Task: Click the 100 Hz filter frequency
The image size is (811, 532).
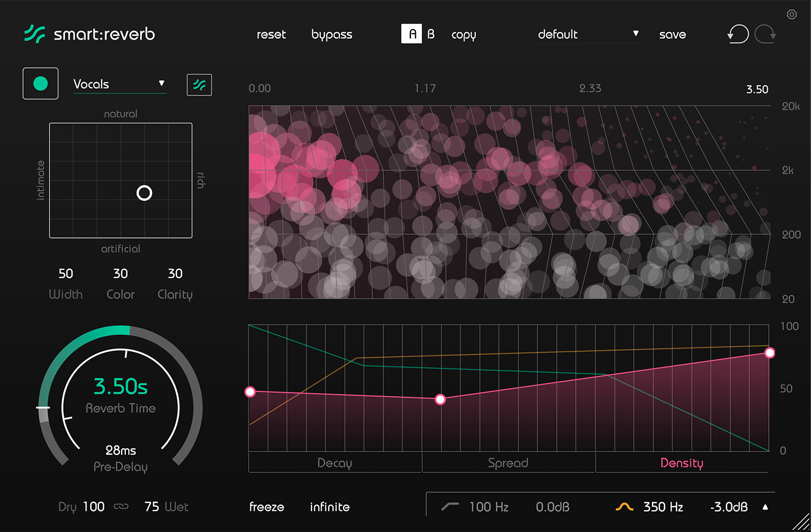Action: 489,507
